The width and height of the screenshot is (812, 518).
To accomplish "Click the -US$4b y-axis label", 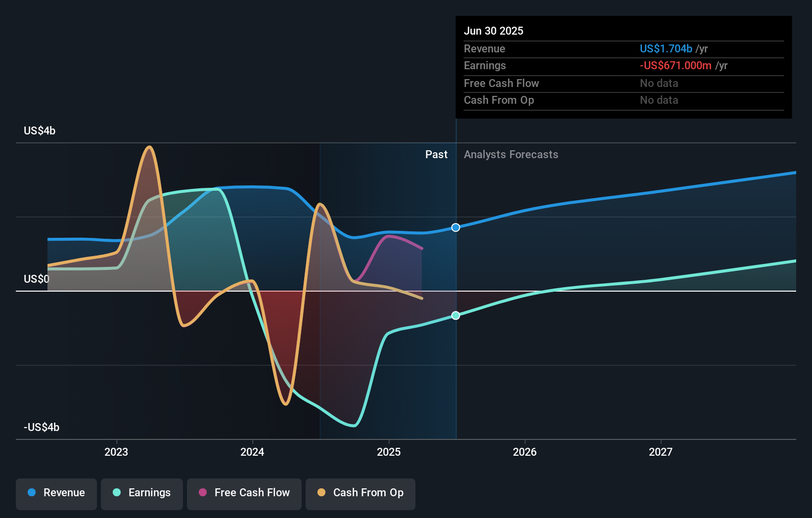I will coord(42,427).
